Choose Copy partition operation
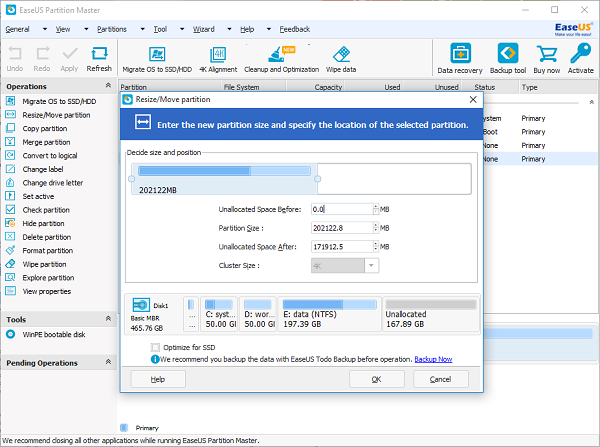The width and height of the screenshot is (600, 447). [x=44, y=129]
